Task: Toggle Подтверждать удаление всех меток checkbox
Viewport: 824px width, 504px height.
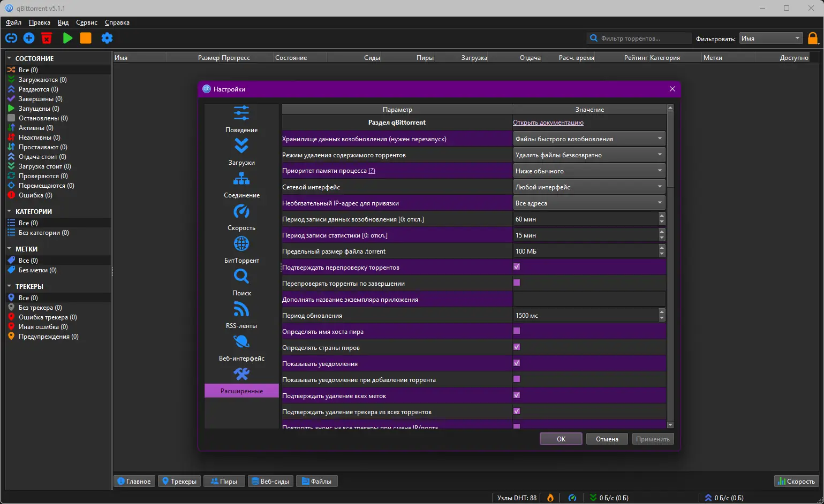Action: 517,395
